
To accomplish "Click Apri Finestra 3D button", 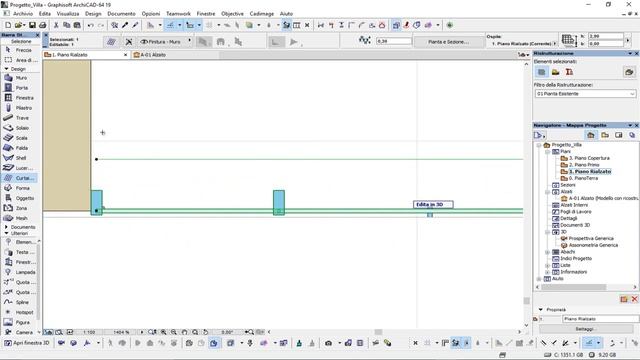I will point(27,343).
